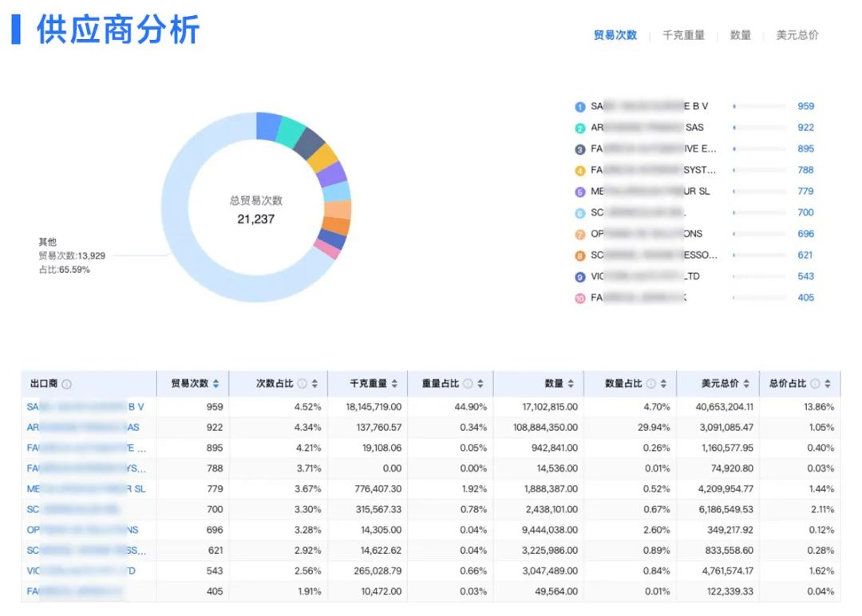Sort the table by 数量 column
Image resolution: width=862 pixels, height=616 pixels.
[571, 384]
